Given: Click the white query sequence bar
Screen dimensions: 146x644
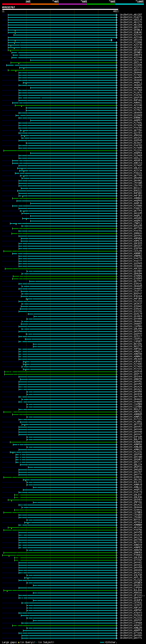Looking at the screenshot, I should click(60, 9).
